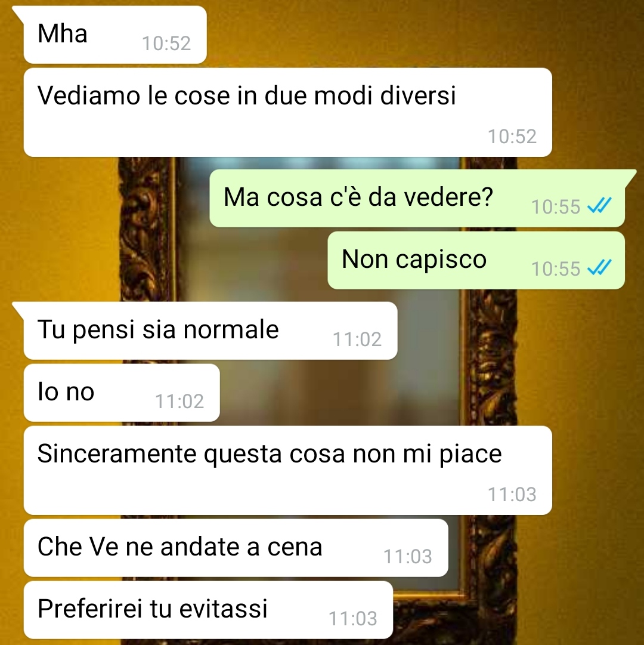This screenshot has height=645, width=644.
Task: Tap the 'Io no' message bubble
Action: pyautogui.click(x=122, y=393)
